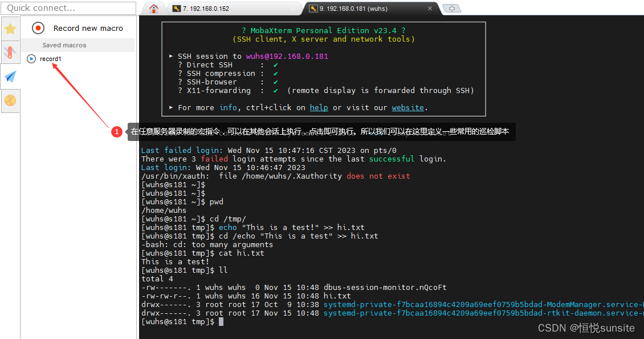Focus the Quick connect input field
644x339 pixels.
(x=68, y=8)
